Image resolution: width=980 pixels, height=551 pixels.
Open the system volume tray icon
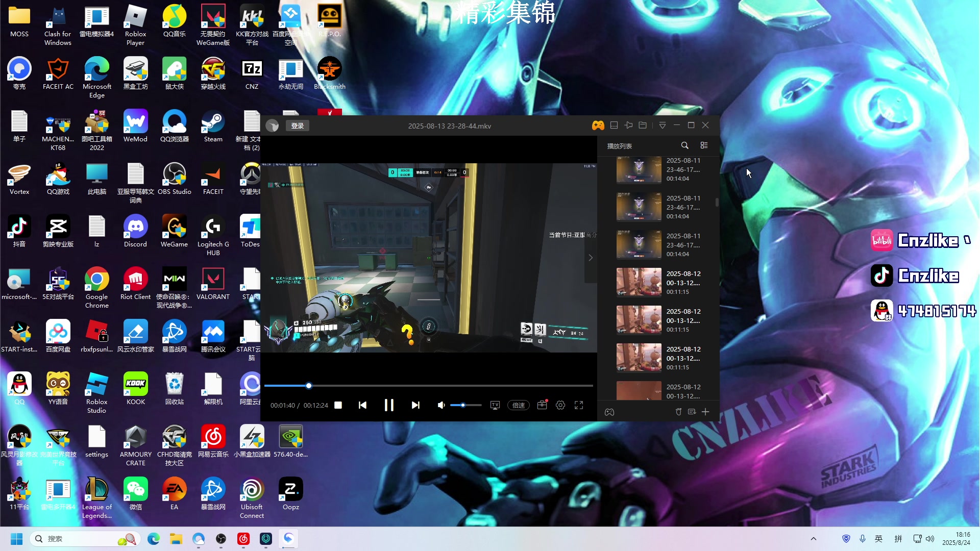click(x=930, y=539)
